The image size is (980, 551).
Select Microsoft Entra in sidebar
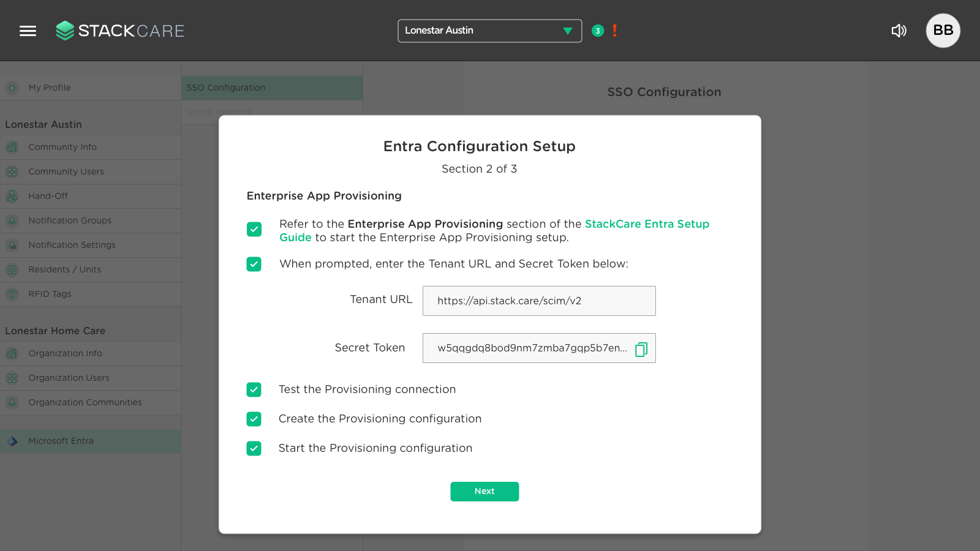91,441
